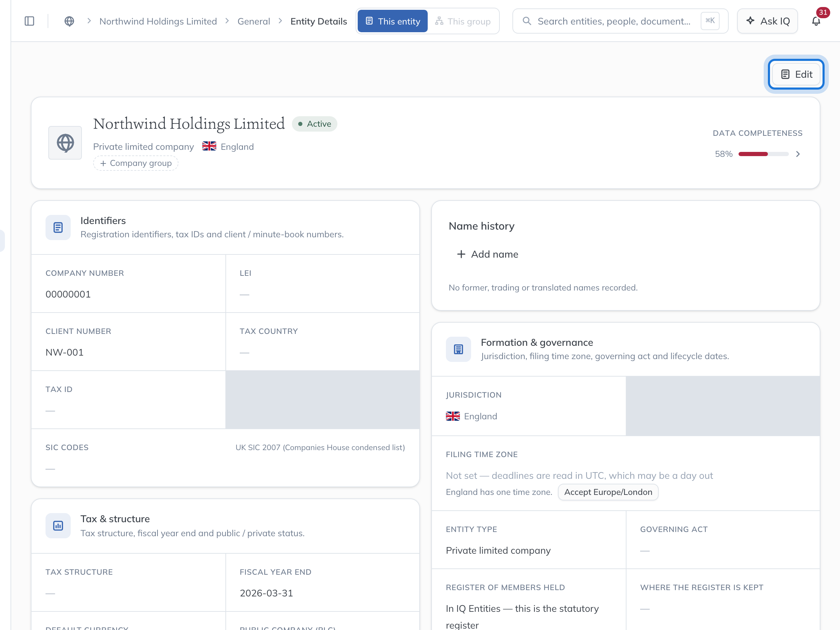This screenshot has height=630, width=840.
Task: Add a Company group
Action: pyautogui.click(x=136, y=163)
